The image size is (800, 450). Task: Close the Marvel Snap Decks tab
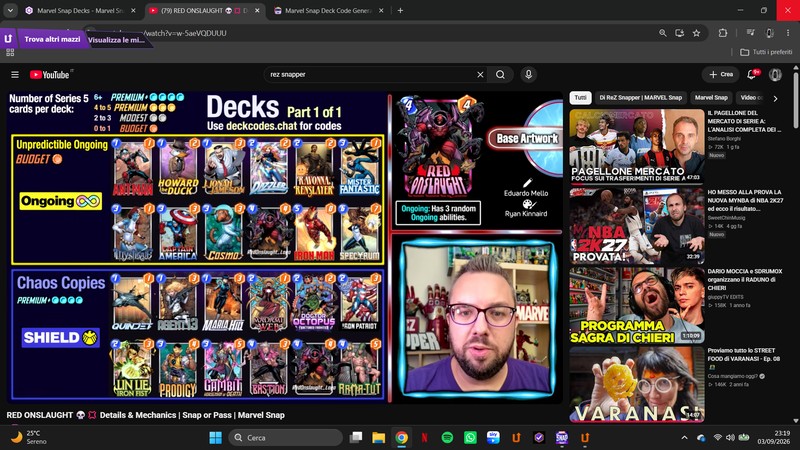[133, 10]
